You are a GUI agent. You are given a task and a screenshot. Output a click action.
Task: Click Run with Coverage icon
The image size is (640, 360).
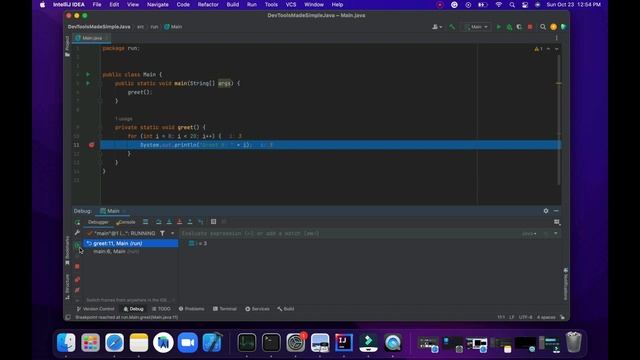coord(519,27)
